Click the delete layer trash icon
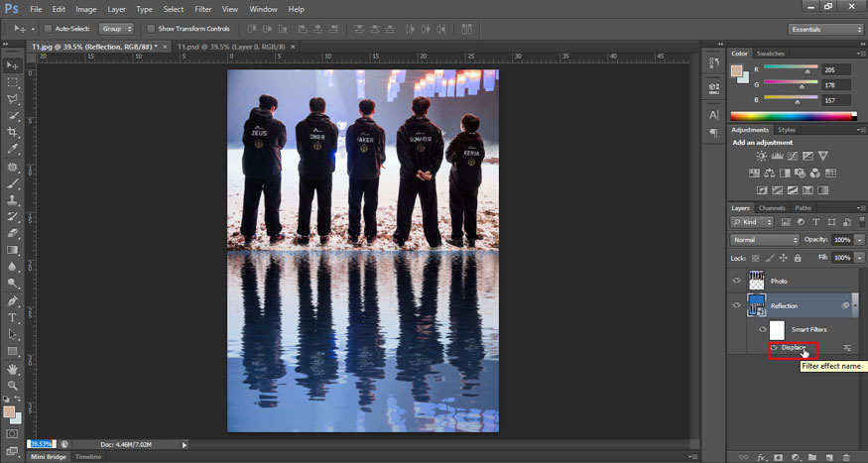Viewport: 868px width, 463px height. coord(845,457)
